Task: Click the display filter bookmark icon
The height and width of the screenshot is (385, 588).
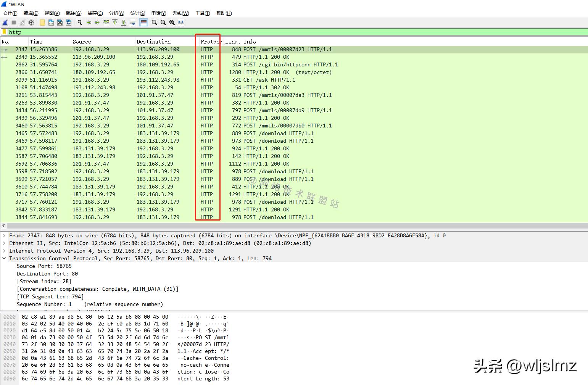Action: [x=4, y=32]
